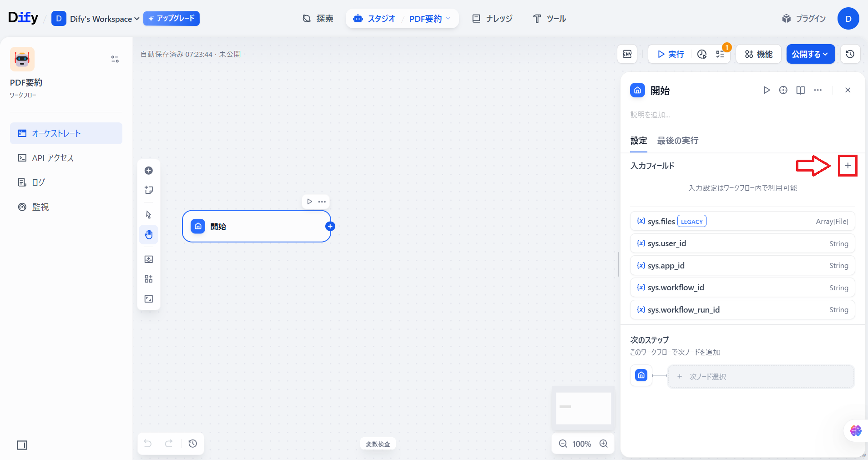Expand the PDF要約 app switcher dropdown

point(430,19)
